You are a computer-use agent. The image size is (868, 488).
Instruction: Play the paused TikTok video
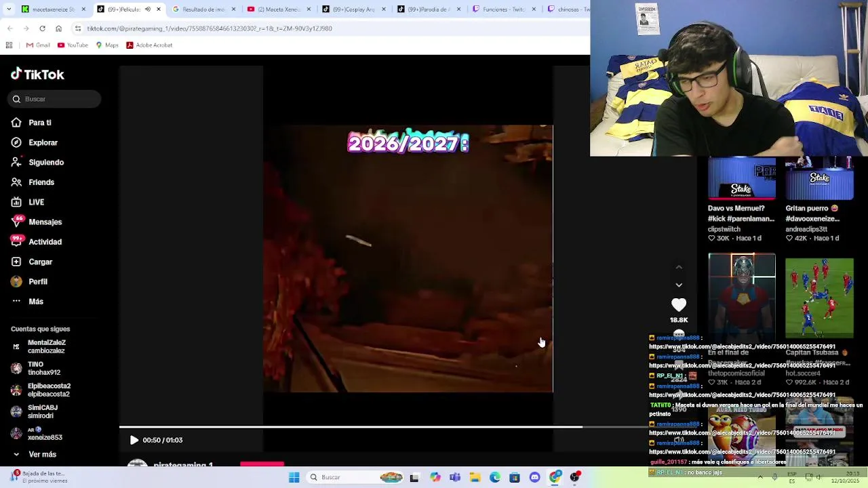click(x=134, y=440)
